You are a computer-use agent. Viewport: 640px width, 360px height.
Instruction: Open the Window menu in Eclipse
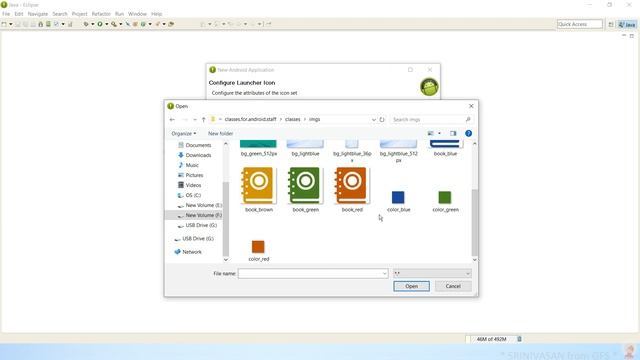138,14
